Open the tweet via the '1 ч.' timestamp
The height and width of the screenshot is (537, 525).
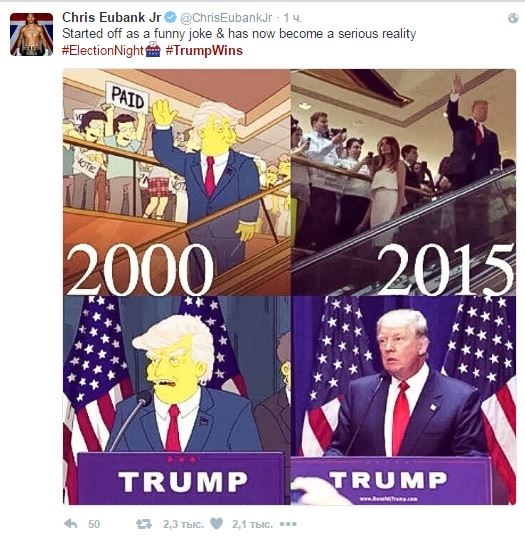click(x=292, y=18)
